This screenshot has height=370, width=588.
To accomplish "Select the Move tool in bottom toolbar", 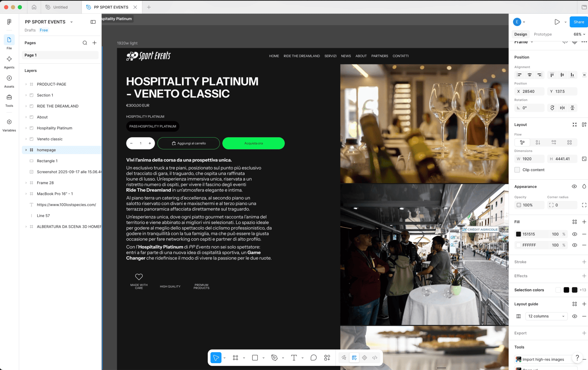I will tap(216, 358).
